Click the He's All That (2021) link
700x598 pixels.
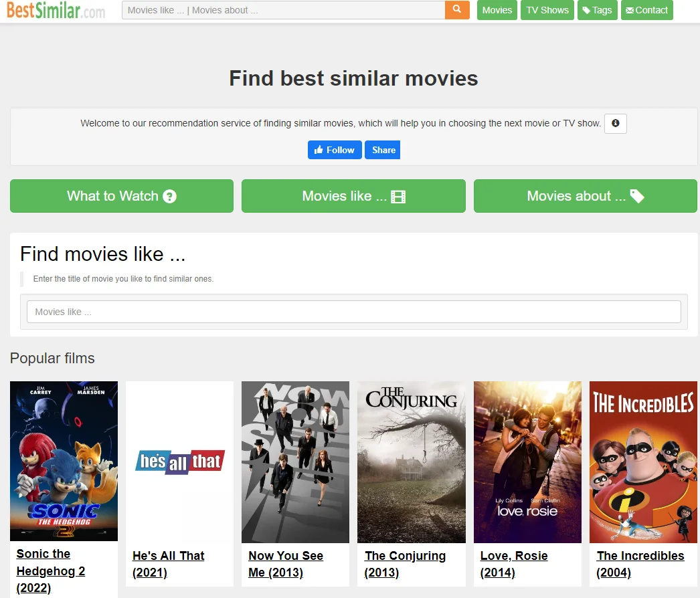[168, 564]
